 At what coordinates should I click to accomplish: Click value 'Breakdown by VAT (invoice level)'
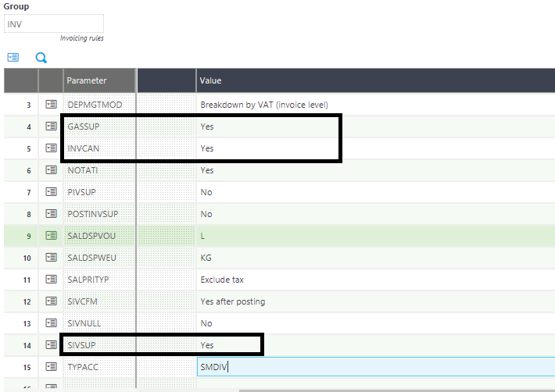[x=264, y=105]
